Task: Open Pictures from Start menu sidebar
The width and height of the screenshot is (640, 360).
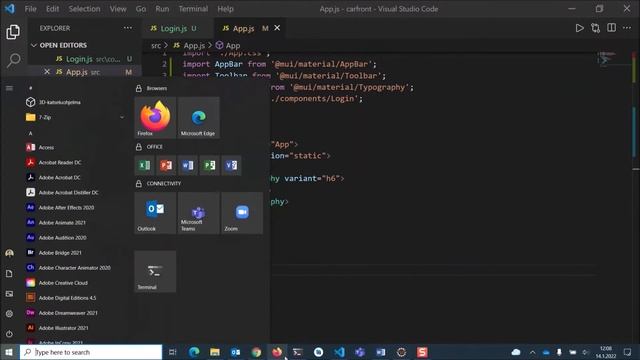Action: click(9, 294)
